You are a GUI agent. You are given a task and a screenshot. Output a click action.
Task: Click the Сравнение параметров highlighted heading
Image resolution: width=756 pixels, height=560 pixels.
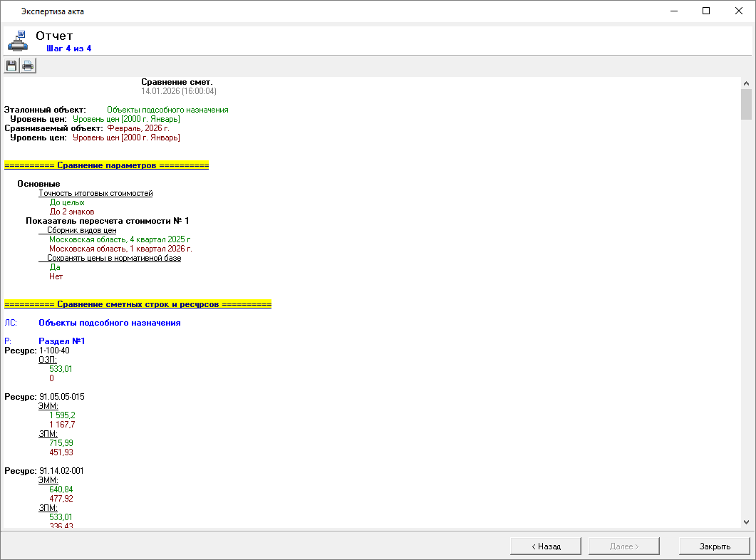pos(106,165)
